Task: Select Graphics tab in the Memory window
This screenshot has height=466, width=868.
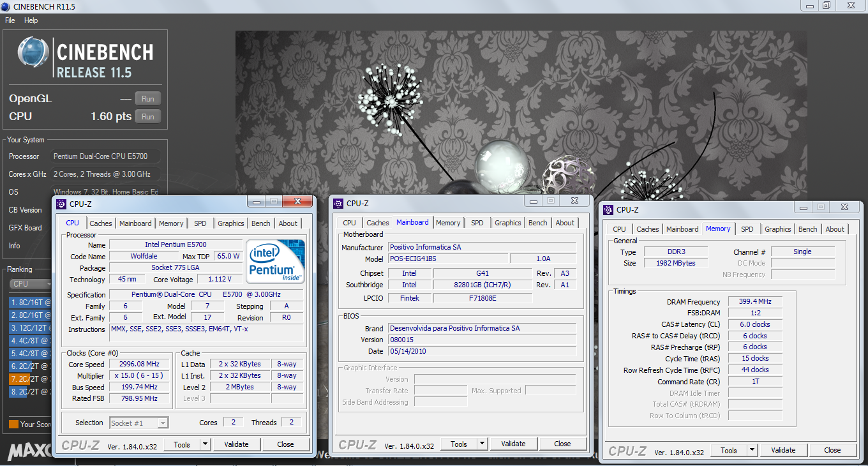Action: 778,229
